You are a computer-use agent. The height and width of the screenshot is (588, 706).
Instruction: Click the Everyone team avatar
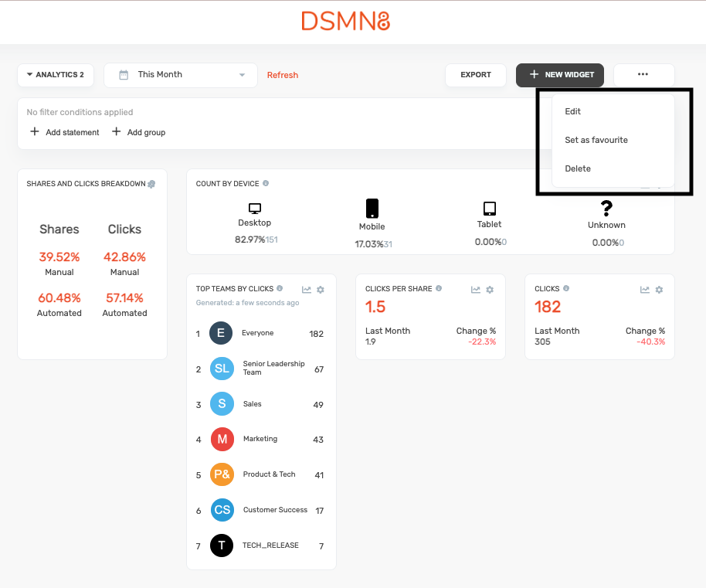tap(221, 333)
